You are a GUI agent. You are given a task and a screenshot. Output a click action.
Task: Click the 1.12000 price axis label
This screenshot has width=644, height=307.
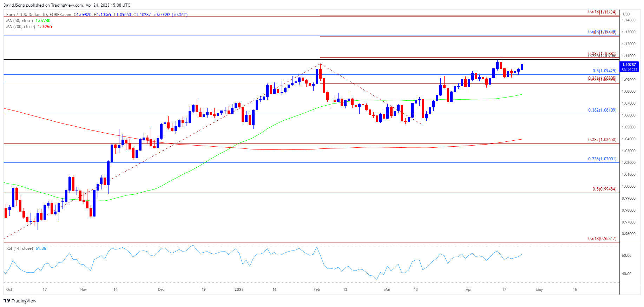pos(629,44)
